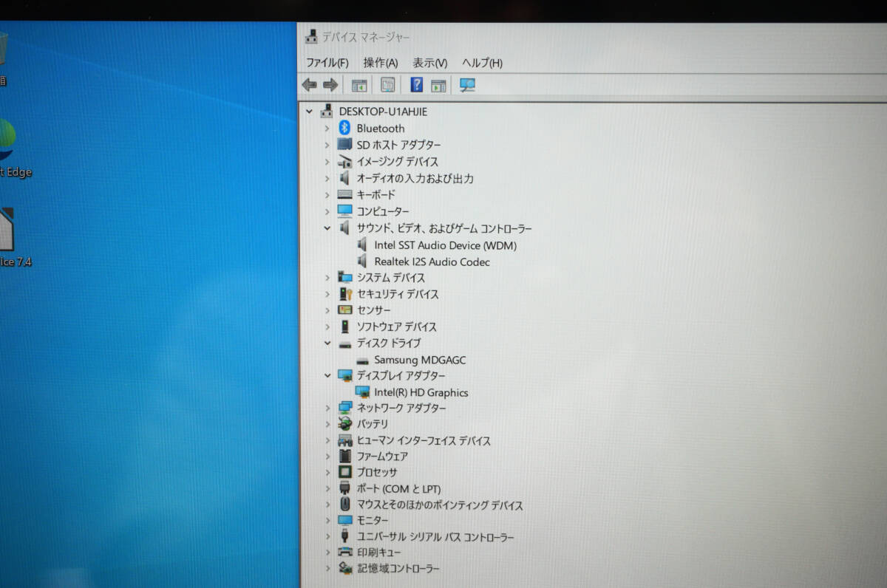Select the ファームウェア tree label

[x=382, y=457]
